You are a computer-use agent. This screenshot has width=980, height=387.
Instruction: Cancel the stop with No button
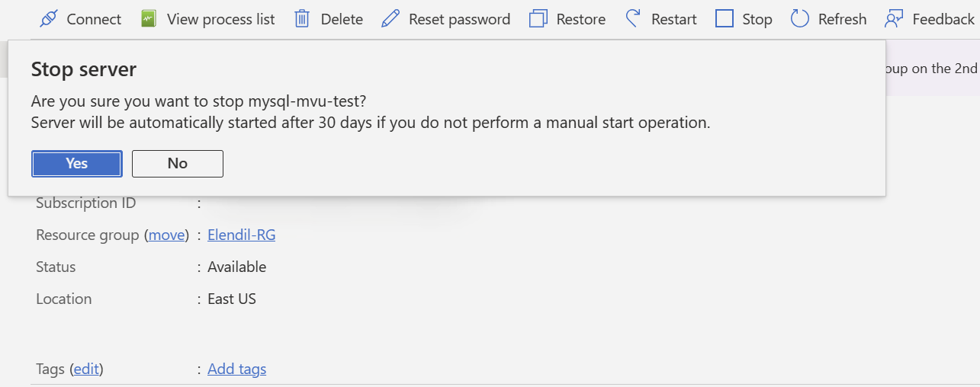click(178, 164)
